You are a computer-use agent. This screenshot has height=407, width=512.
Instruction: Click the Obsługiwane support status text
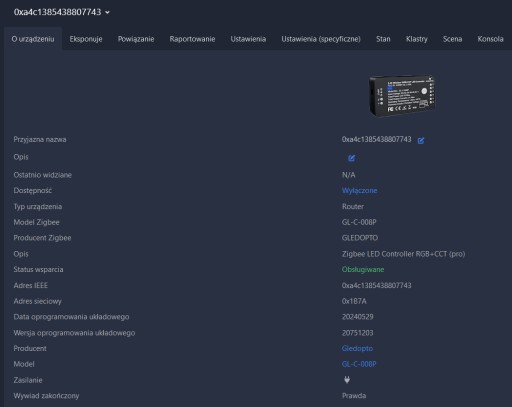coord(363,269)
